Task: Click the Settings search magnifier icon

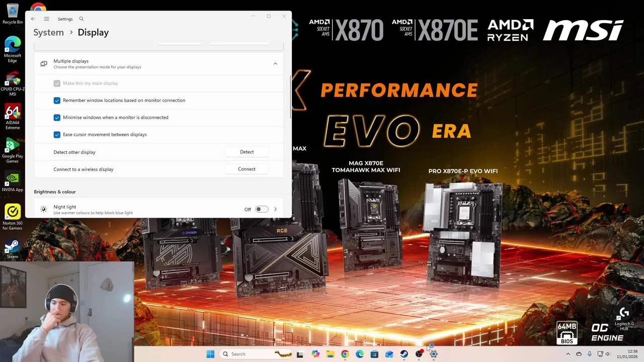Action: pyautogui.click(x=81, y=19)
